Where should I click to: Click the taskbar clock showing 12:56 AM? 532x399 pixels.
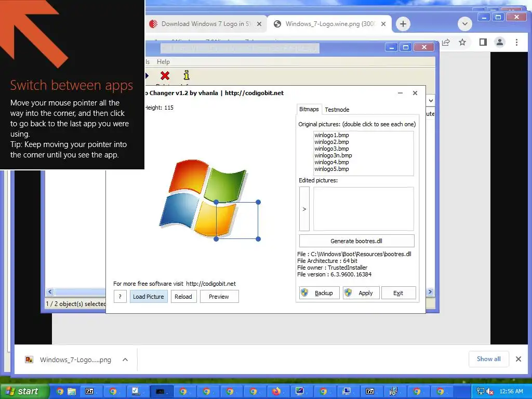(x=511, y=391)
